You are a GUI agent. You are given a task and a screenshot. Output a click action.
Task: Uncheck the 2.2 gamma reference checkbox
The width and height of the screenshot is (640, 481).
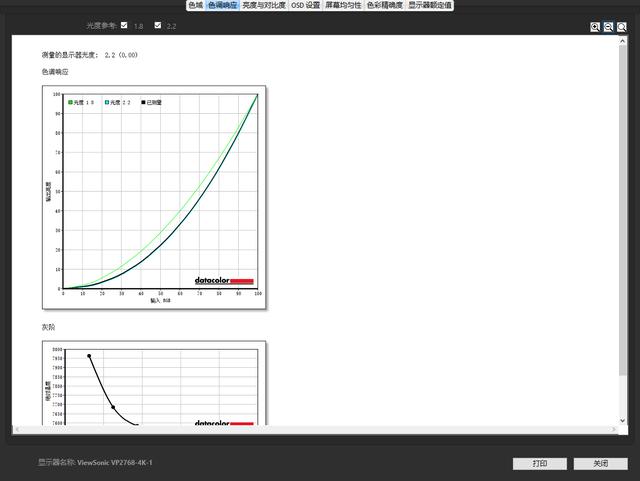[x=158, y=25]
